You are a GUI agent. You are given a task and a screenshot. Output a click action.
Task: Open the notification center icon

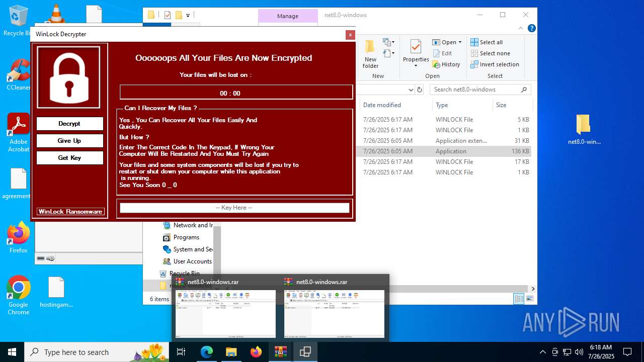[x=627, y=352]
